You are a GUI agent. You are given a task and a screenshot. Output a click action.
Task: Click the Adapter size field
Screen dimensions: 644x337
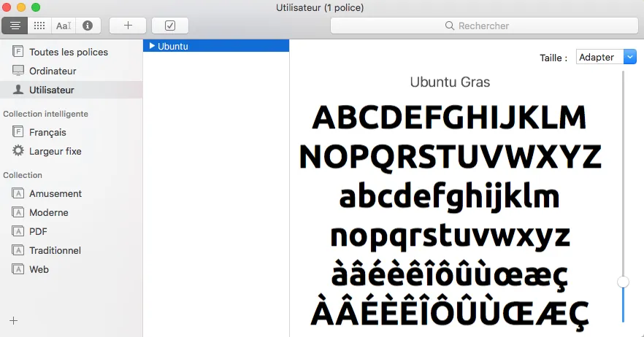(599, 57)
